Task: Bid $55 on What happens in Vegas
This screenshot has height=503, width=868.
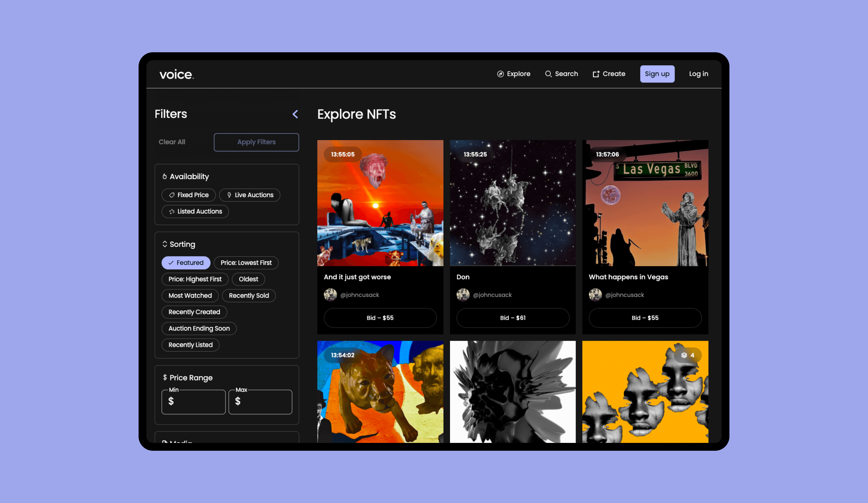Action: [645, 318]
